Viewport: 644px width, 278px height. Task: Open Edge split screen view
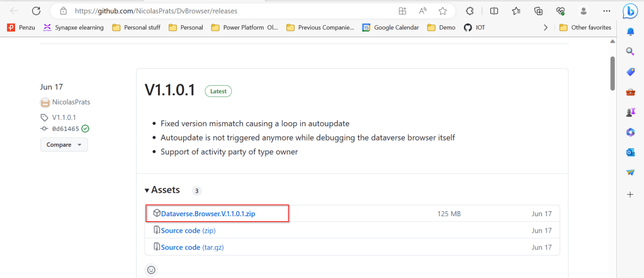click(x=494, y=11)
